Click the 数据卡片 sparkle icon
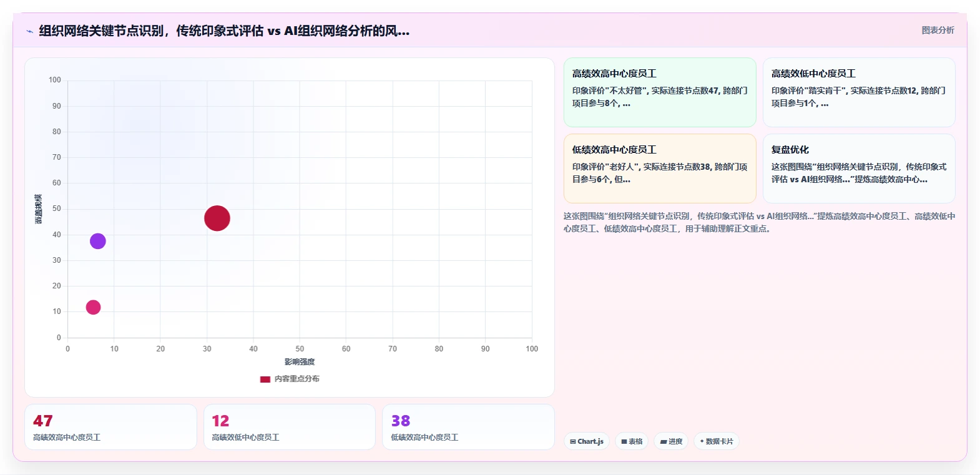 click(x=702, y=441)
